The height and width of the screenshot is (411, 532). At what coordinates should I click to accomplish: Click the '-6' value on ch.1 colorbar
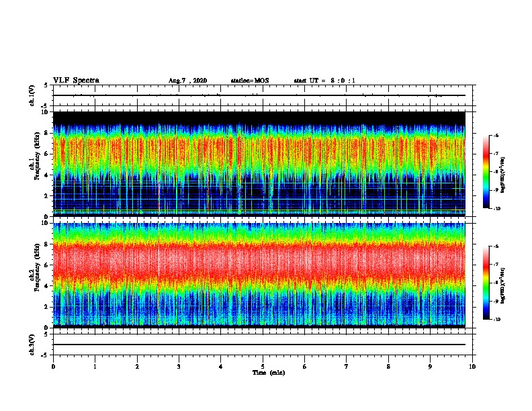[496, 136]
